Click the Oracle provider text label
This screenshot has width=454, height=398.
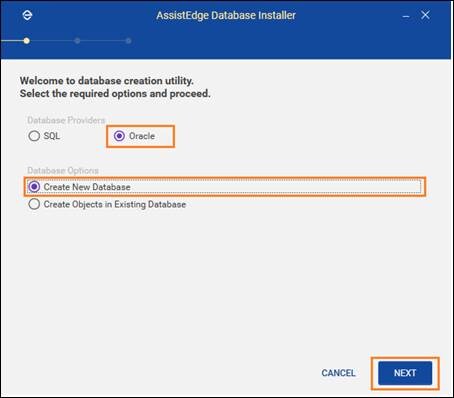click(142, 136)
